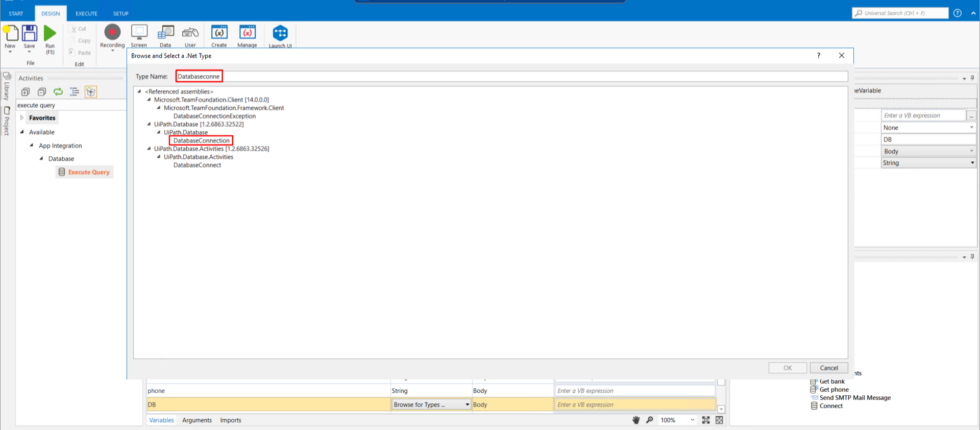
Task: Cancel the Browse .Net Type dialog
Action: click(x=829, y=368)
